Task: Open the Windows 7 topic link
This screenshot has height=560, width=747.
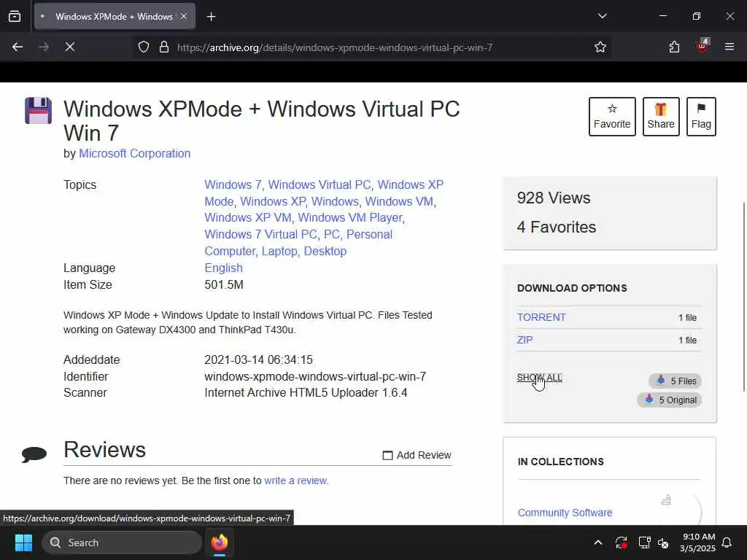Action: 233,184
